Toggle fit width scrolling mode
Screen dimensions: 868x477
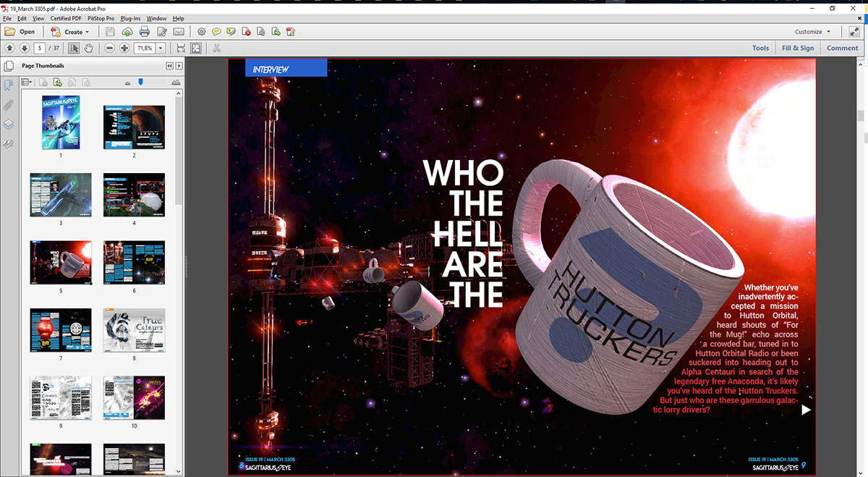pyautogui.click(x=181, y=48)
